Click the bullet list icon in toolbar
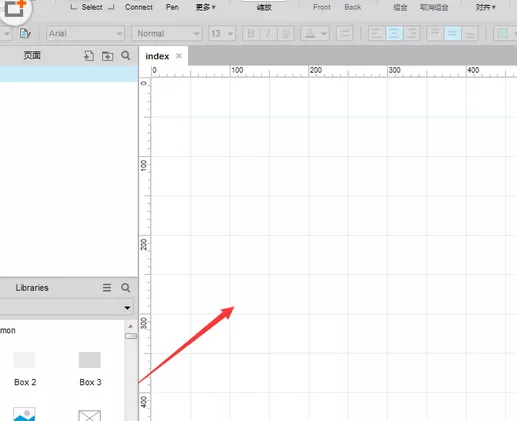Image resolution: width=517 pixels, height=421 pixels. coord(344,33)
